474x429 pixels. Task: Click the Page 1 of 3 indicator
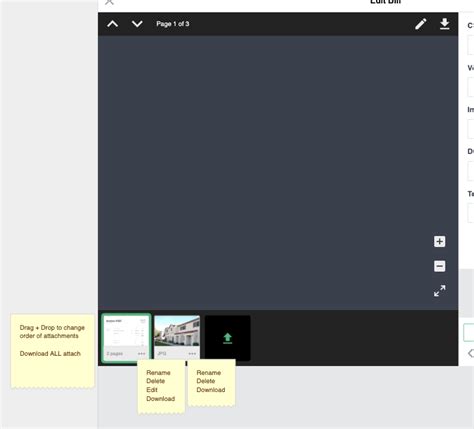(x=173, y=24)
